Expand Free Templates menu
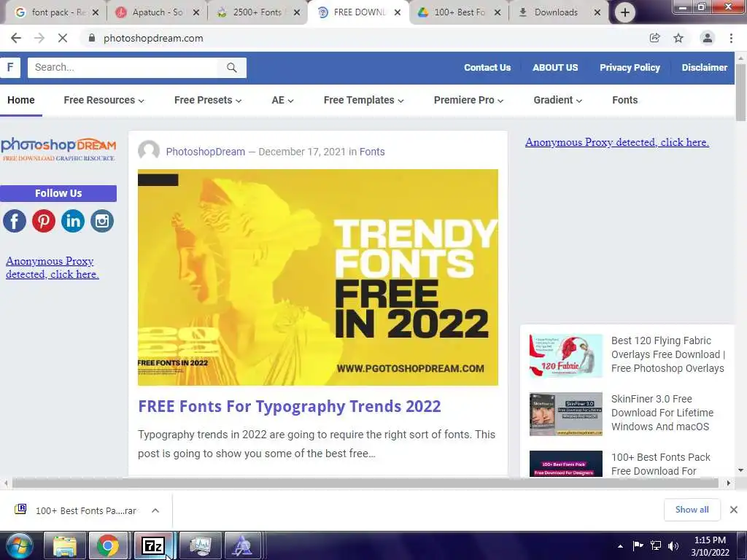 pyautogui.click(x=363, y=100)
